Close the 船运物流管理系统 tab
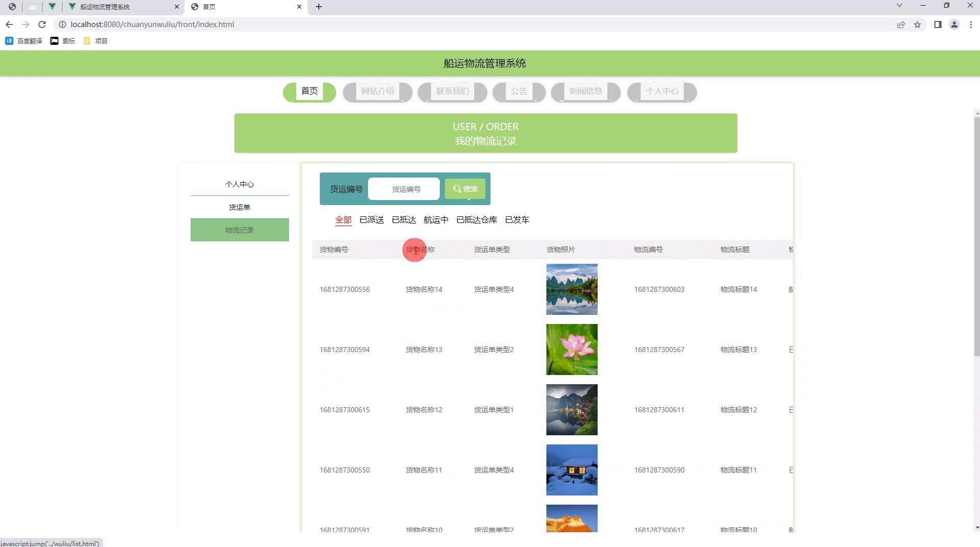 click(x=177, y=7)
